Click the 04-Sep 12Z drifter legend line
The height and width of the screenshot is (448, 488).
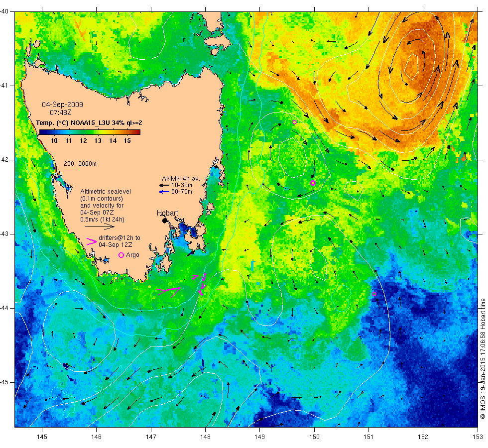point(116,245)
